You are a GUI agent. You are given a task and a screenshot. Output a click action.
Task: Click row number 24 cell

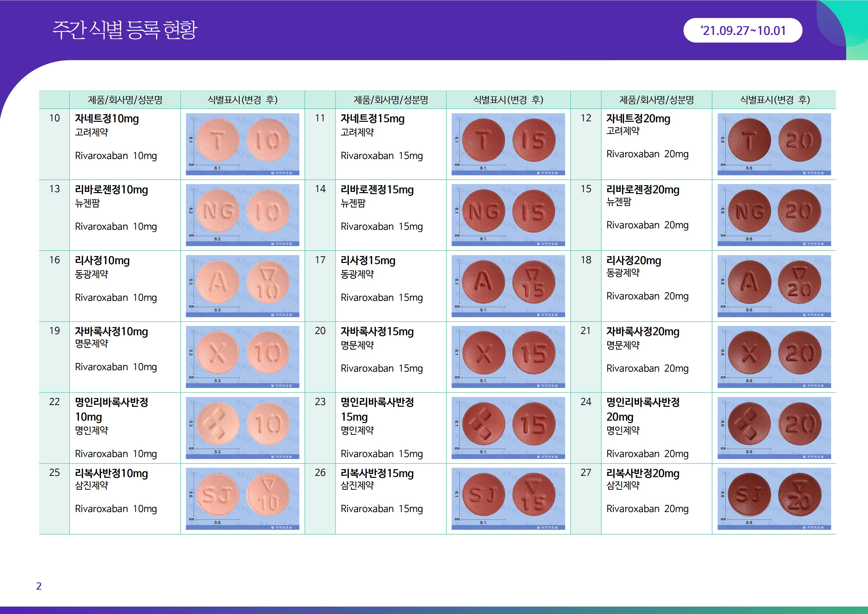586,402
